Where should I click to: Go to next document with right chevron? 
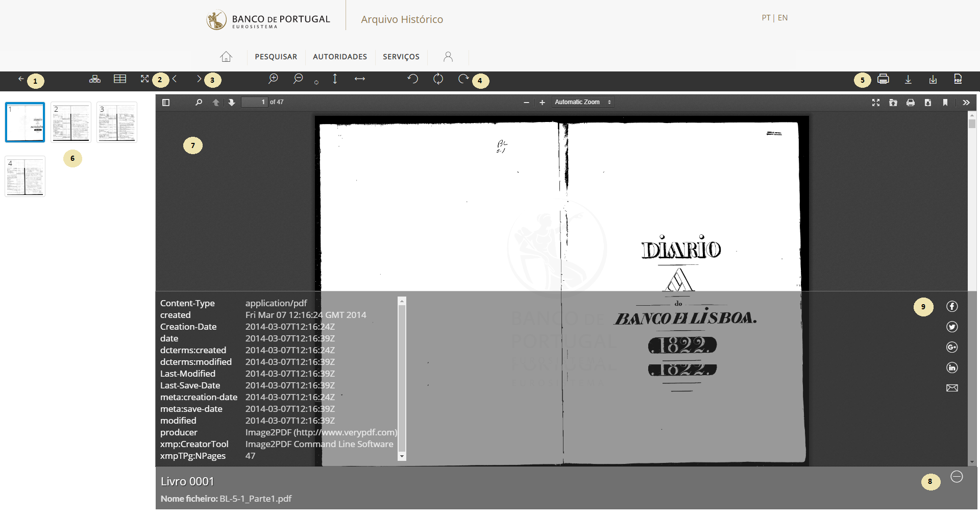pyautogui.click(x=199, y=79)
